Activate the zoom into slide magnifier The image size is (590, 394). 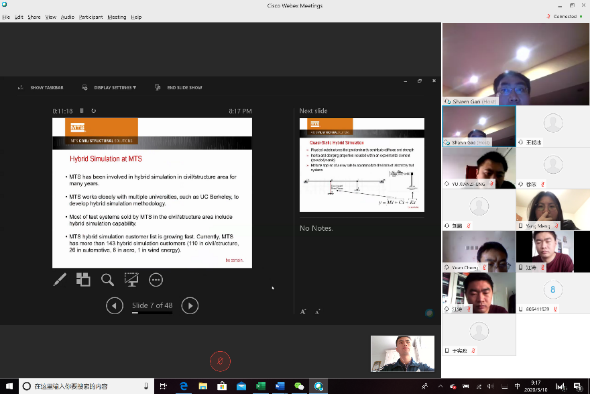point(107,280)
